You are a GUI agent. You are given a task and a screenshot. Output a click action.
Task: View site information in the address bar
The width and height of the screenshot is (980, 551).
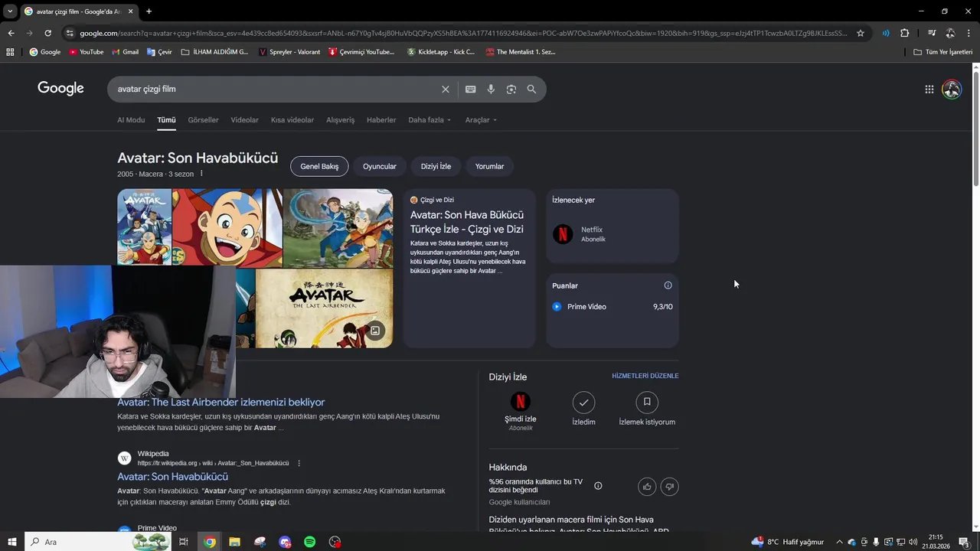click(x=70, y=33)
